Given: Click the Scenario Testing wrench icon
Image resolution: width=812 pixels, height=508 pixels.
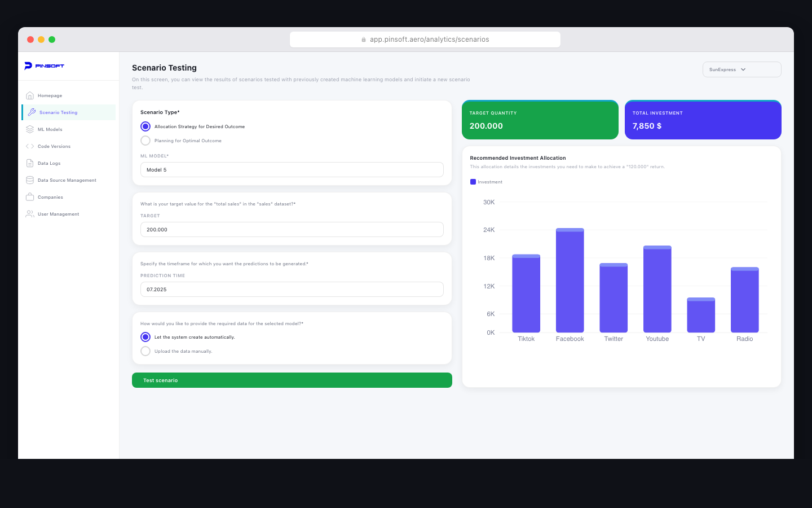Looking at the screenshot, I should click(32, 112).
